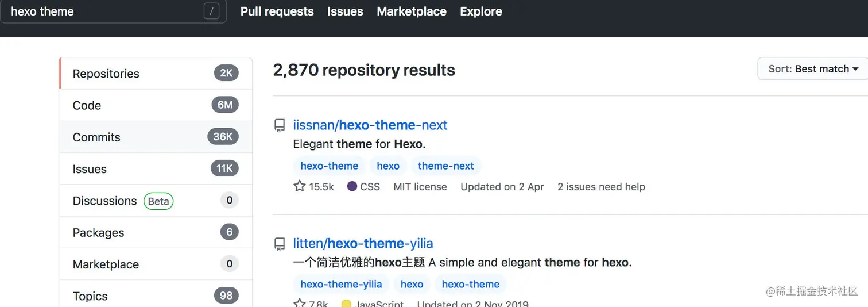Open Explore in the top navigation

coord(481,11)
